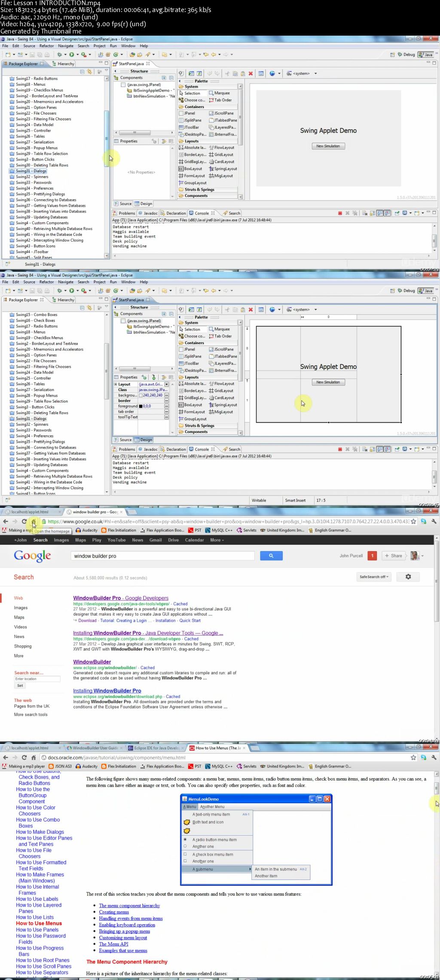Click the red Terminate square in second Eclipse console
Image resolution: width=440 pixels, height=980 pixels.
click(x=340, y=449)
